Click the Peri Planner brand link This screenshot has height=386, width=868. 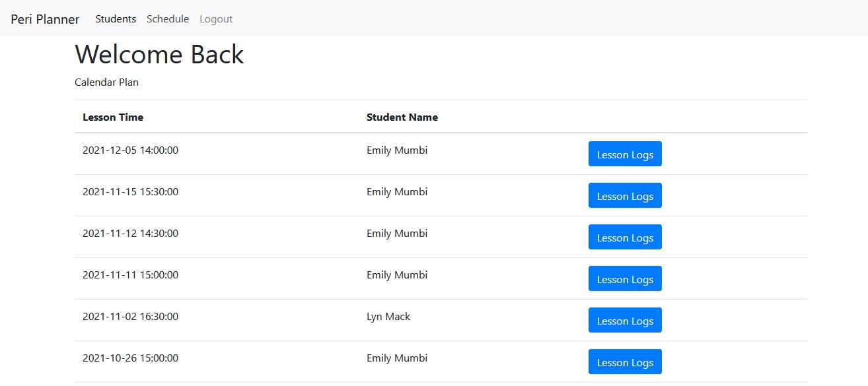tap(45, 19)
